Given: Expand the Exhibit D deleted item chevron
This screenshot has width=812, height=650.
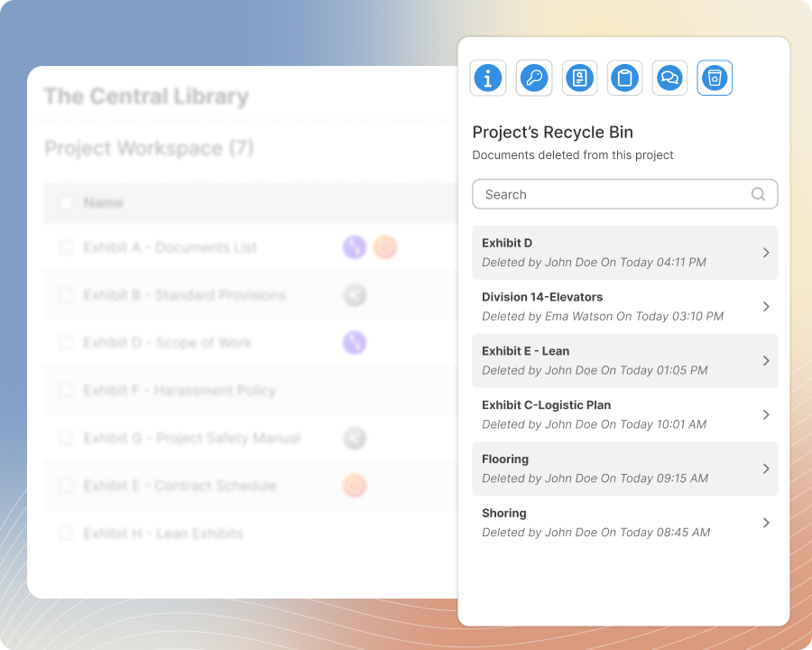Looking at the screenshot, I should coord(766,253).
